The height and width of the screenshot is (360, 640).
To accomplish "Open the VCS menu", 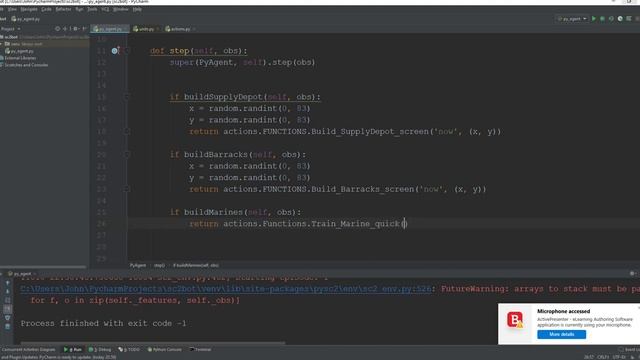I will tap(105, 9).
